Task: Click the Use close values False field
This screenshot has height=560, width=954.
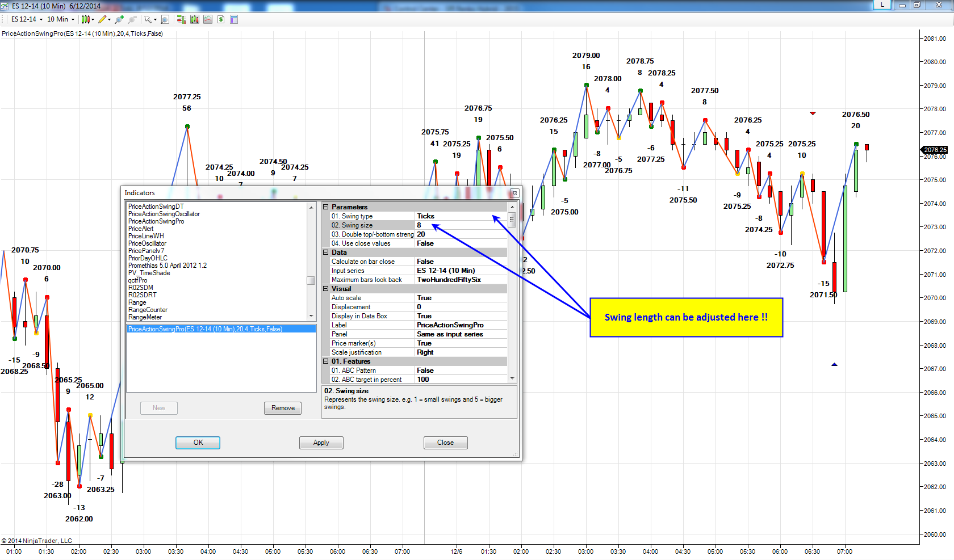Action: pyautogui.click(x=461, y=243)
